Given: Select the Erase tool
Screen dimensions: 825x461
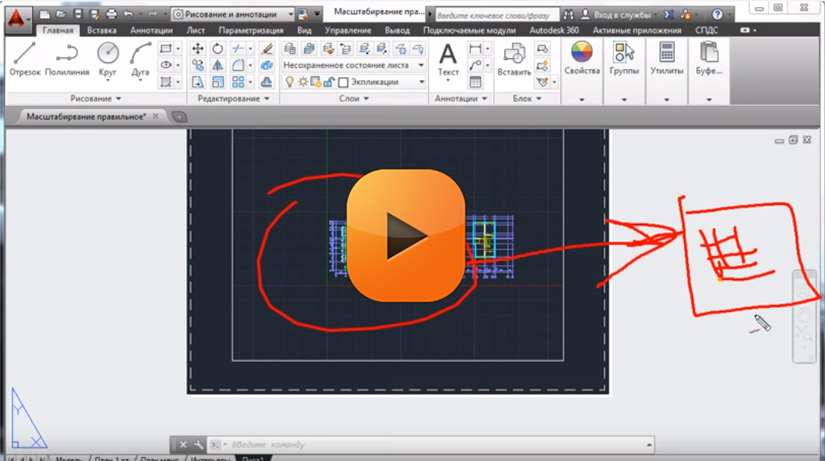Looking at the screenshot, I should tap(267, 49).
